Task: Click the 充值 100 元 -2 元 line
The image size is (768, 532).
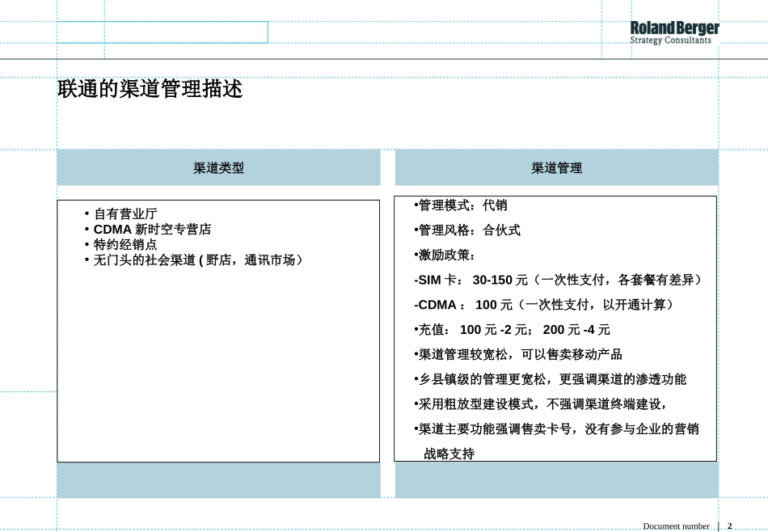Action: pos(512,330)
